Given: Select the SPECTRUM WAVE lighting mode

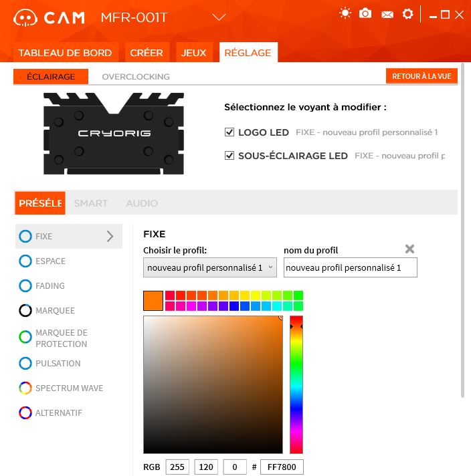Looking at the screenshot, I should pos(69,388).
